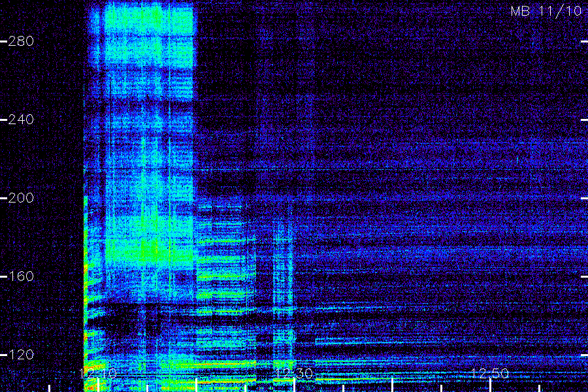This screenshot has height=392, width=588.
Task: Click the 280 frequency axis label
Action: coord(21,41)
